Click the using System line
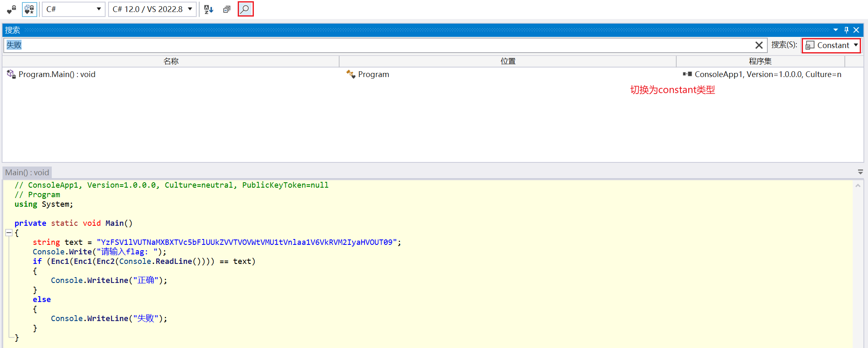868x348 pixels. (44, 204)
